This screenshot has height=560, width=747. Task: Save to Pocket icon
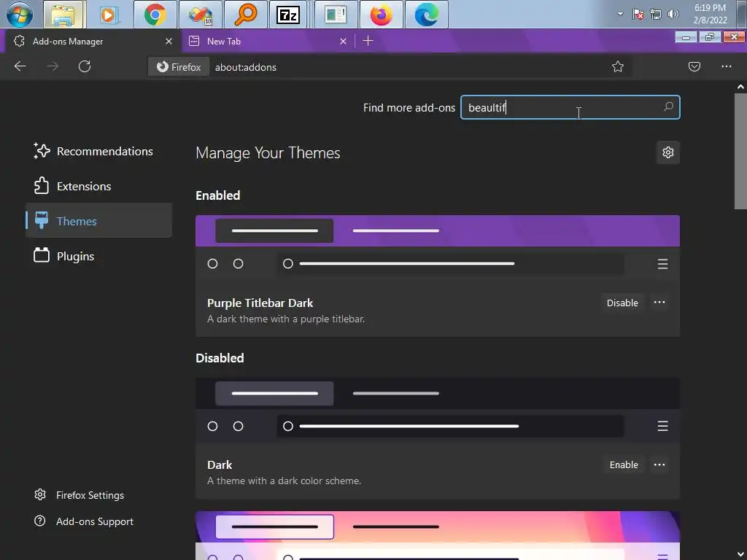[x=694, y=66]
